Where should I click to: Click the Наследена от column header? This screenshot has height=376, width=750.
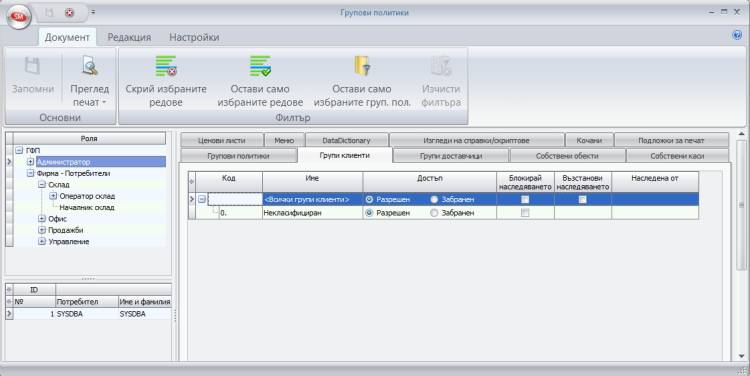coord(655,182)
